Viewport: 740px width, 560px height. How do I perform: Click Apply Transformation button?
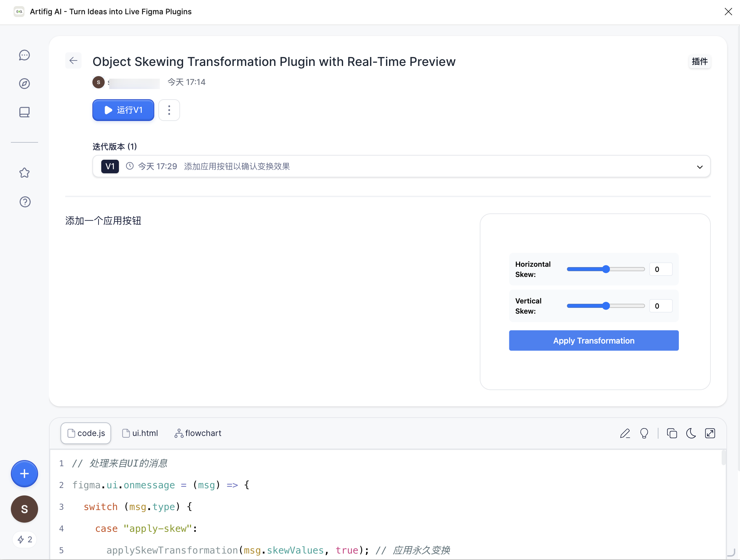pos(594,340)
